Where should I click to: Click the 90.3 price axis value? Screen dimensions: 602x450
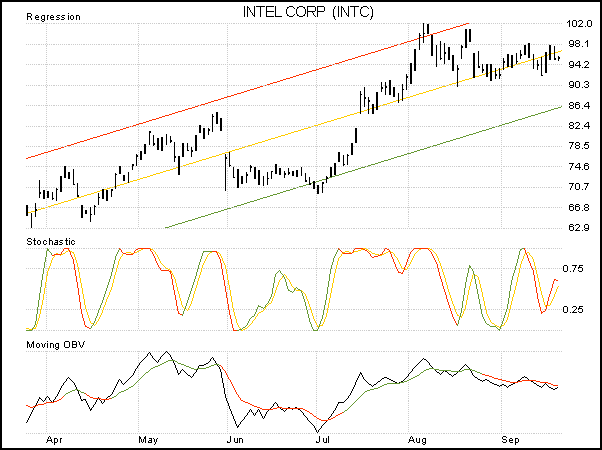(578, 85)
